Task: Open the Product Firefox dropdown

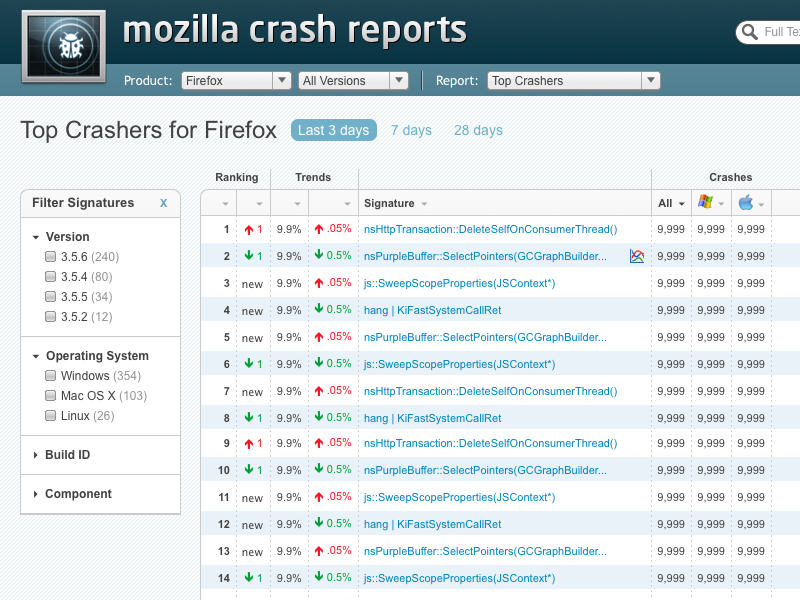Action: pos(236,81)
